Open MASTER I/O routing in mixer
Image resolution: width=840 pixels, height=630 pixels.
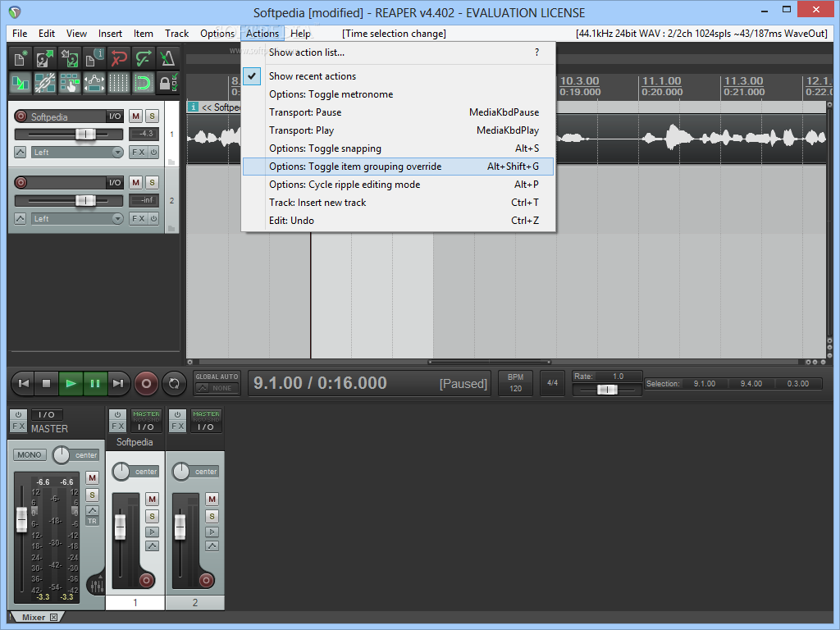coord(47,414)
